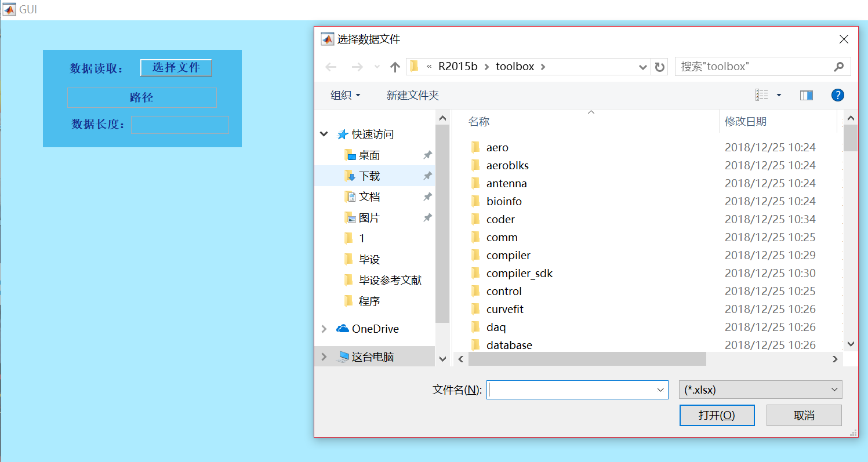
Task: Click the pin icon next to 桌面
Action: tap(427, 155)
